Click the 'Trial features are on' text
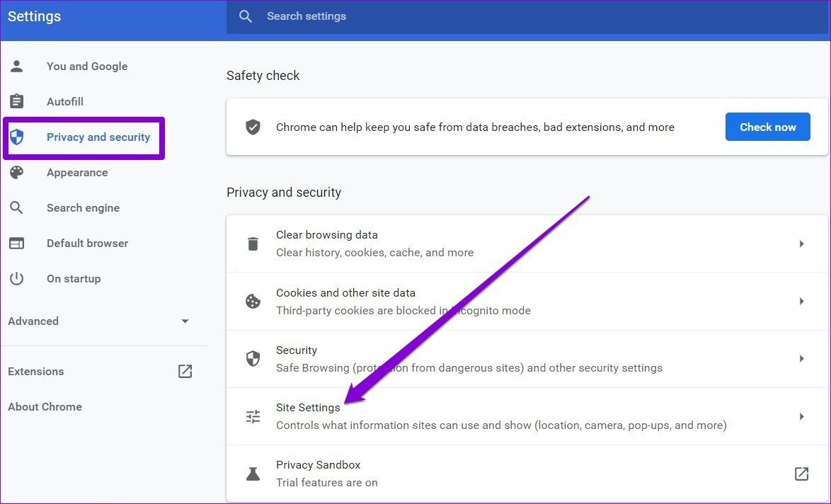This screenshot has height=504, width=831. tap(326, 483)
